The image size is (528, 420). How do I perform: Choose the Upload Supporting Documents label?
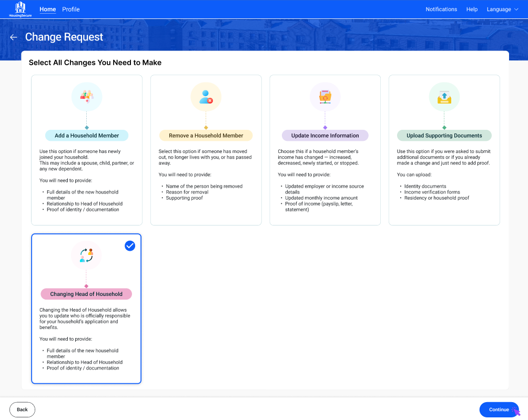444,136
